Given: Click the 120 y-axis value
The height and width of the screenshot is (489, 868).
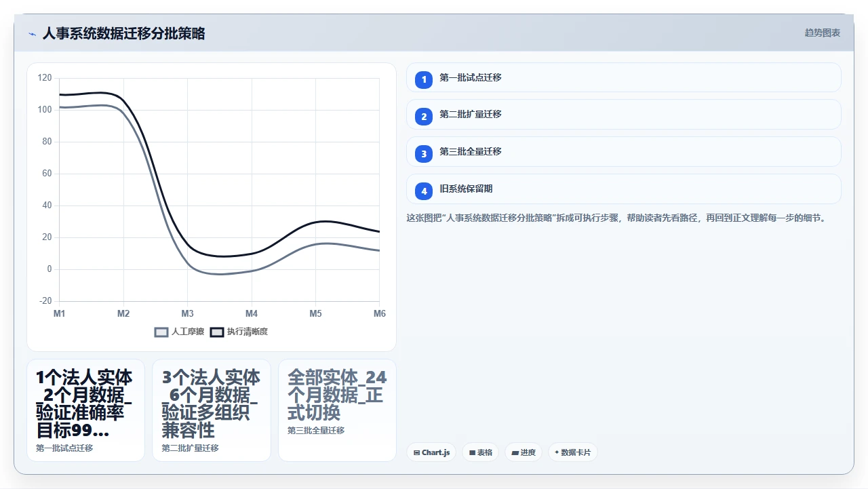Looking at the screenshot, I should click(45, 78).
